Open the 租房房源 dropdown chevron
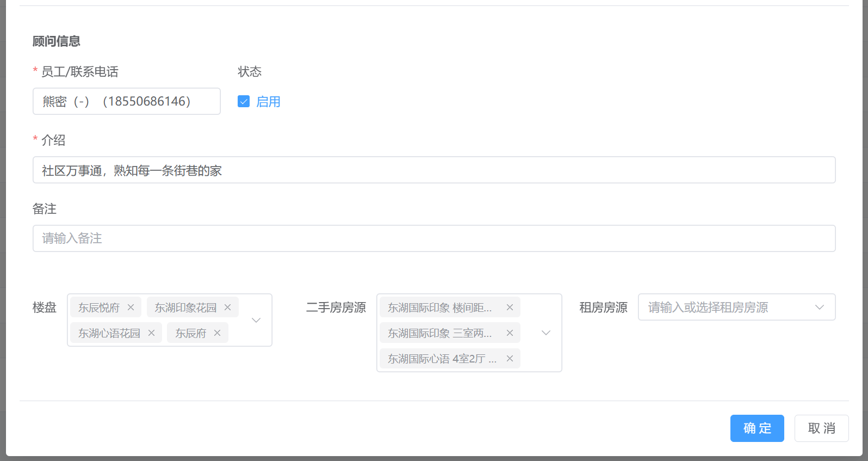This screenshot has width=868, height=461. click(x=820, y=308)
